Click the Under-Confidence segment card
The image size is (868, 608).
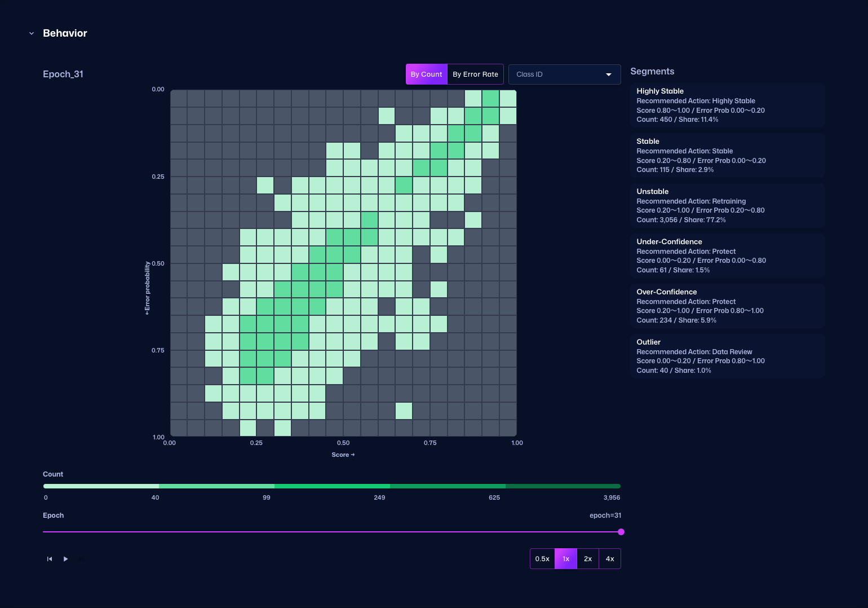click(x=727, y=255)
